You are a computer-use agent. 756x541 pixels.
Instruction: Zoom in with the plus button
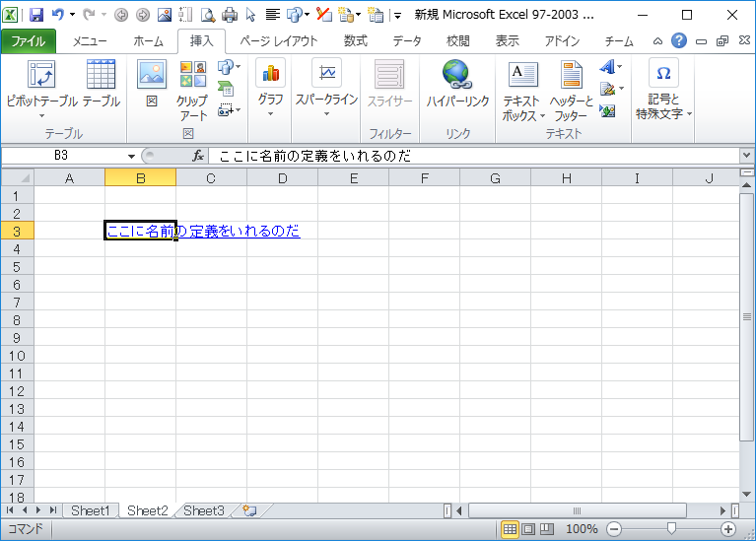point(728,529)
